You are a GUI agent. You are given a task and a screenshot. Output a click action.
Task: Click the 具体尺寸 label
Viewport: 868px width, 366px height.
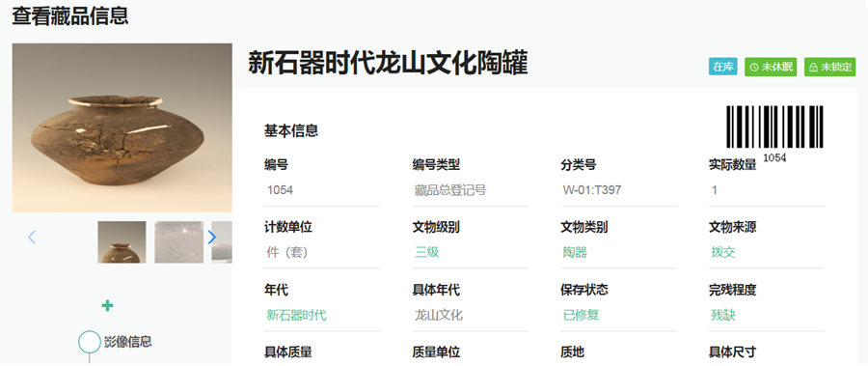click(x=733, y=352)
